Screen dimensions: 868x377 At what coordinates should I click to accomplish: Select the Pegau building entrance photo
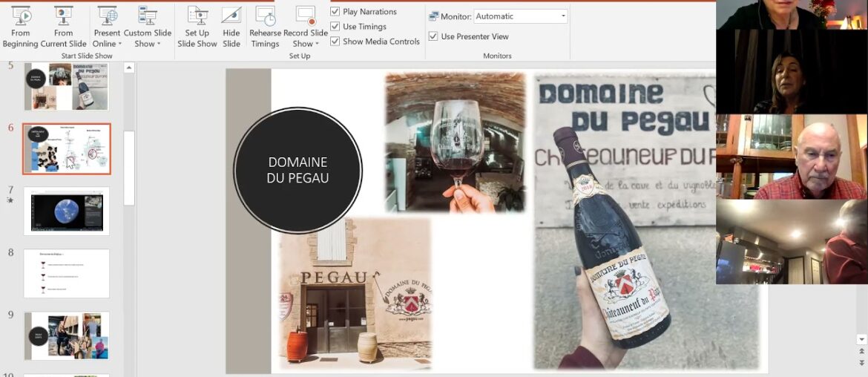(x=355, y=293)
